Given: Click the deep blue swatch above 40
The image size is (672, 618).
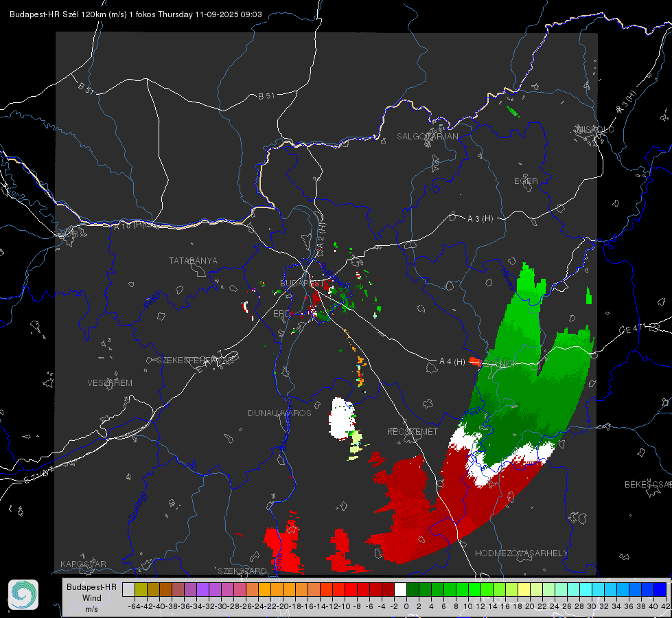Looking at the screenshot, I should click(660, 589).
